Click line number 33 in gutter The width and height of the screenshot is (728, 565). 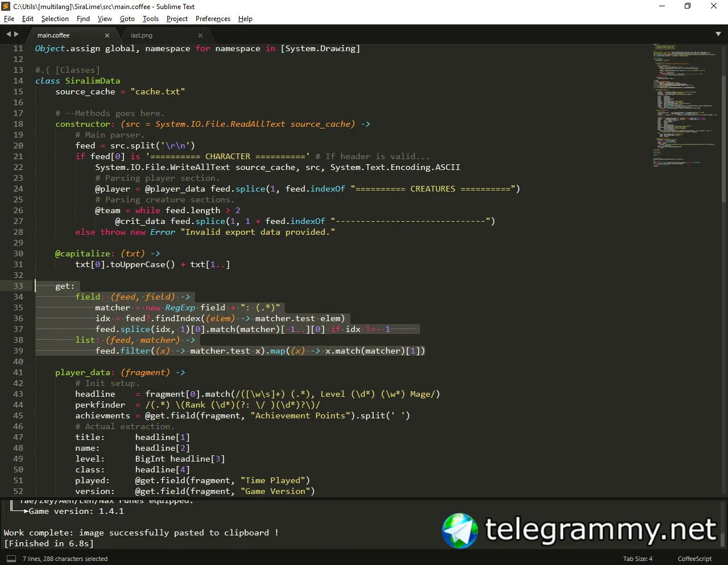pyautogui.click(x=18, y=286)
